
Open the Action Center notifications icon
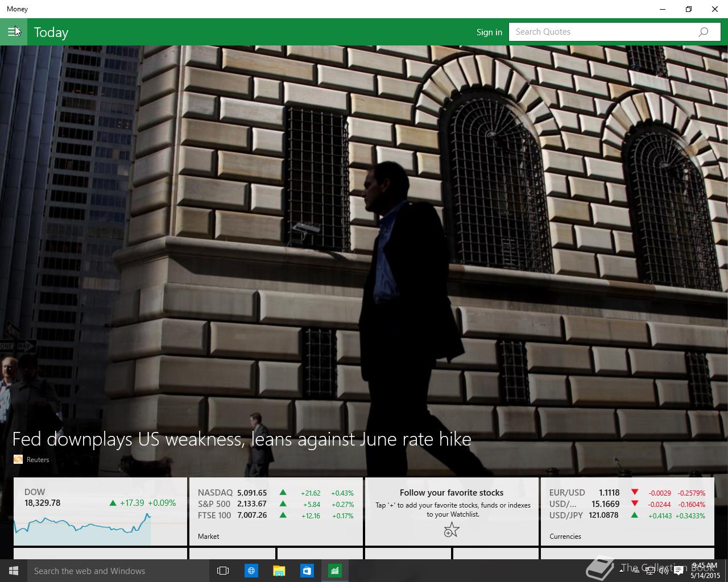679,571
